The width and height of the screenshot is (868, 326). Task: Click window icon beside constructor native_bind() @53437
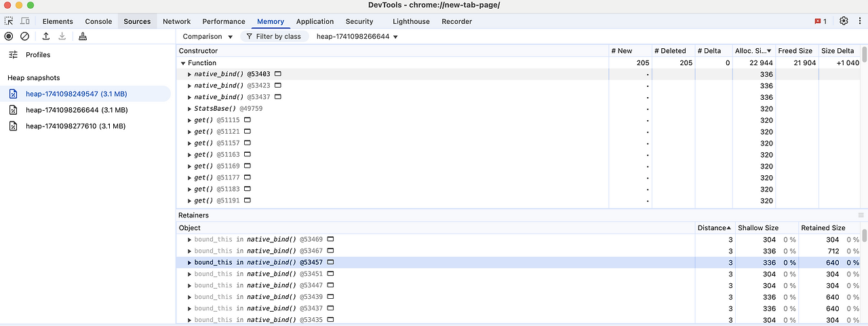pos(277,96)
